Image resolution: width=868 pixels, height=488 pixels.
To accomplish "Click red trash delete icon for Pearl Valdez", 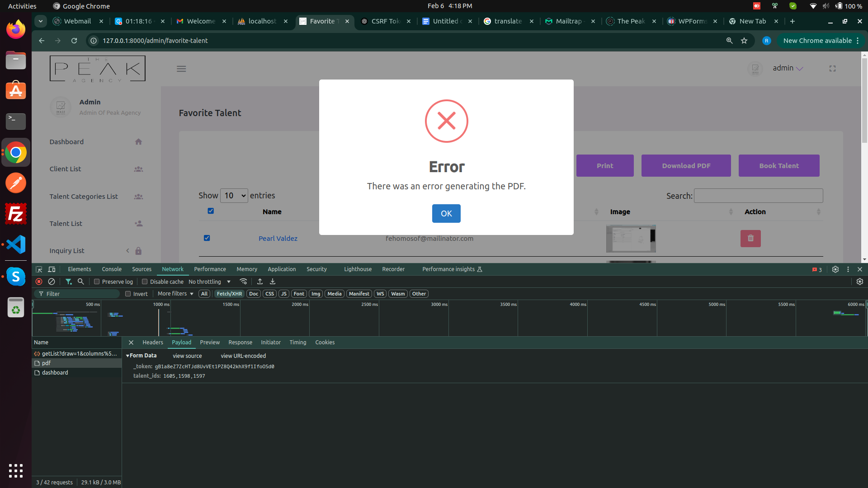I will [750, 239].
